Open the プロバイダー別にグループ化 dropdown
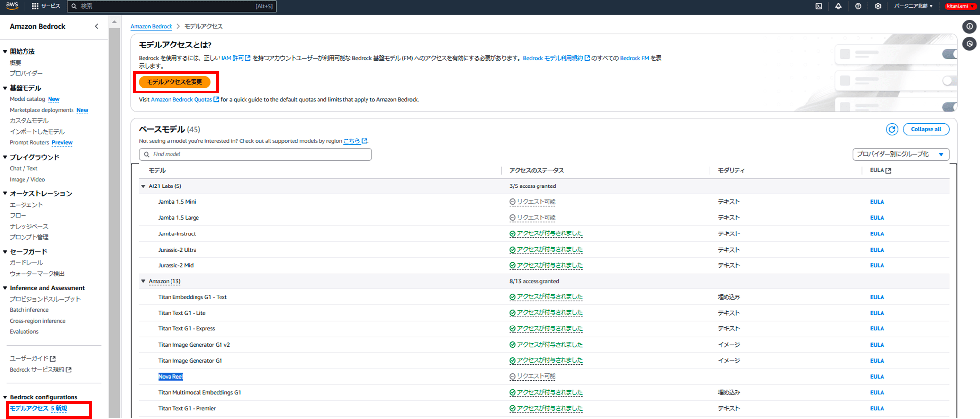This screenshot has width=980, height=419. pos(901,154)
